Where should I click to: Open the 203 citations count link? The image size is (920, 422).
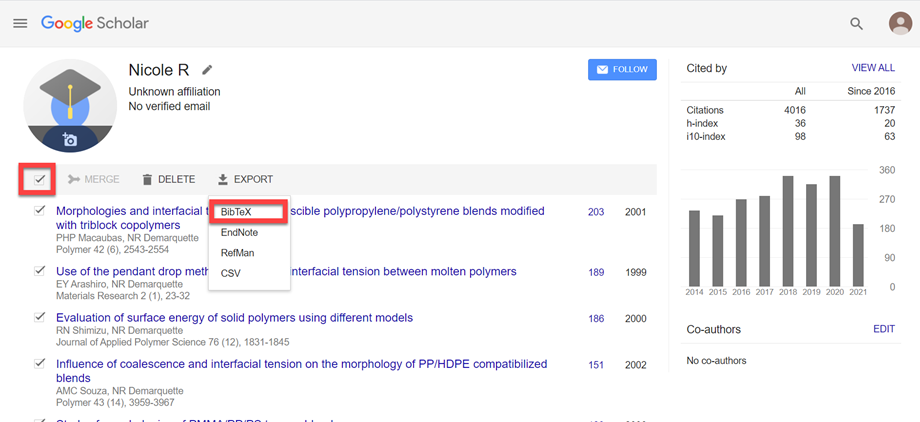tap(596, 212)
